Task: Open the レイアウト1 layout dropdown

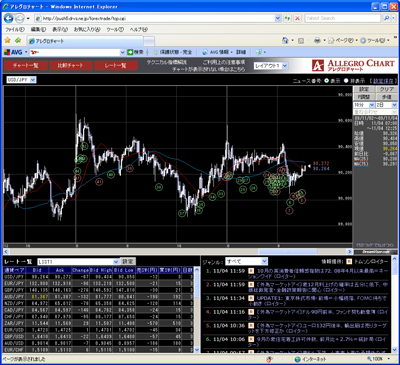Action: click(x=271, y=66)
